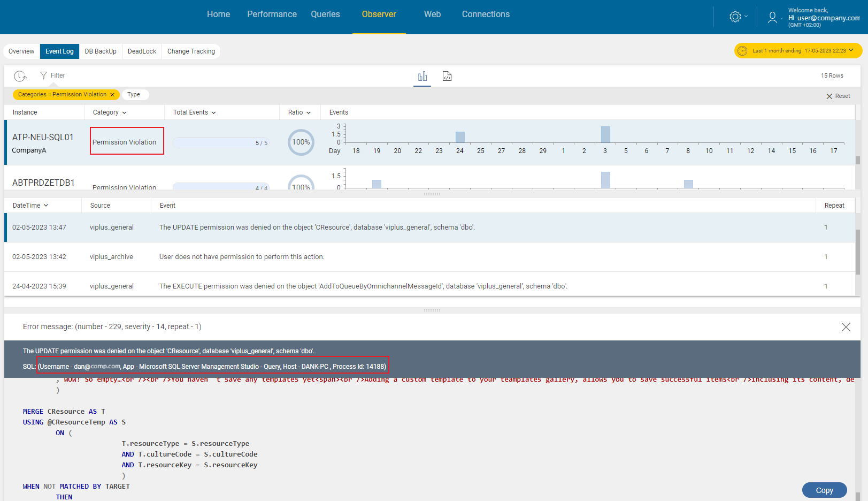Click the user profile icon
This screenshot has height=501, width=868.
[772, 17]
